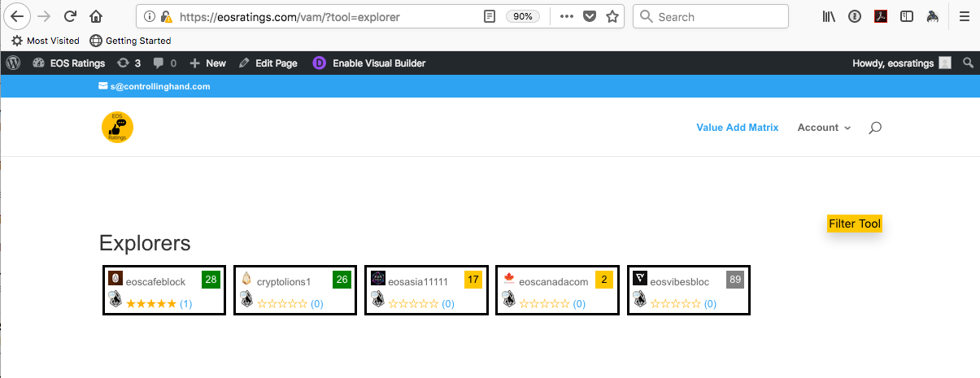Image resolution: width=980 pixels, height=378 pixels.
Task: Click the eosvibesbloc black logo
Action: (x=640, y=278)
